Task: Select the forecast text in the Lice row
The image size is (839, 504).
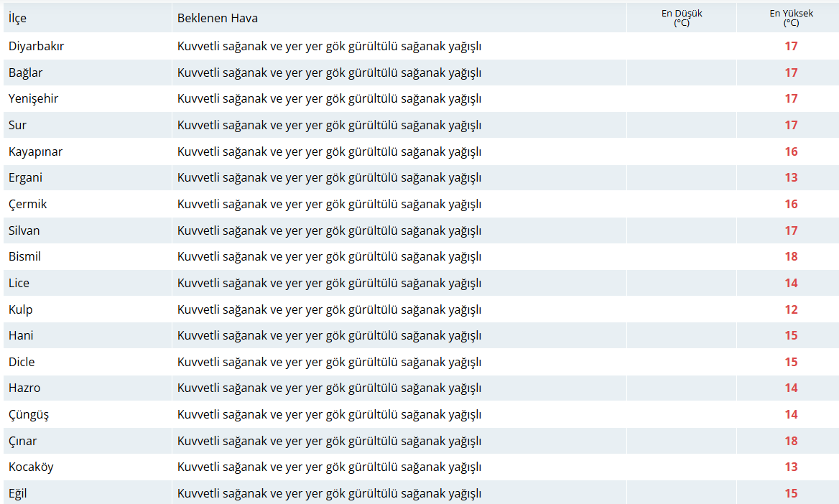Action: click(329, 283)
